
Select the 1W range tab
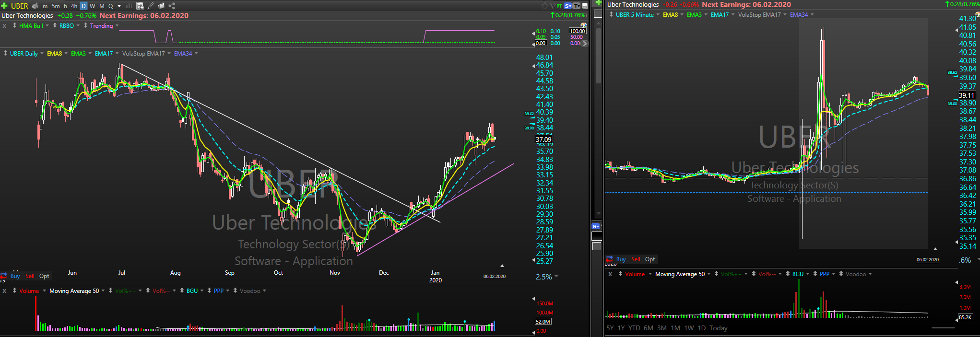(x=689, y=328)
